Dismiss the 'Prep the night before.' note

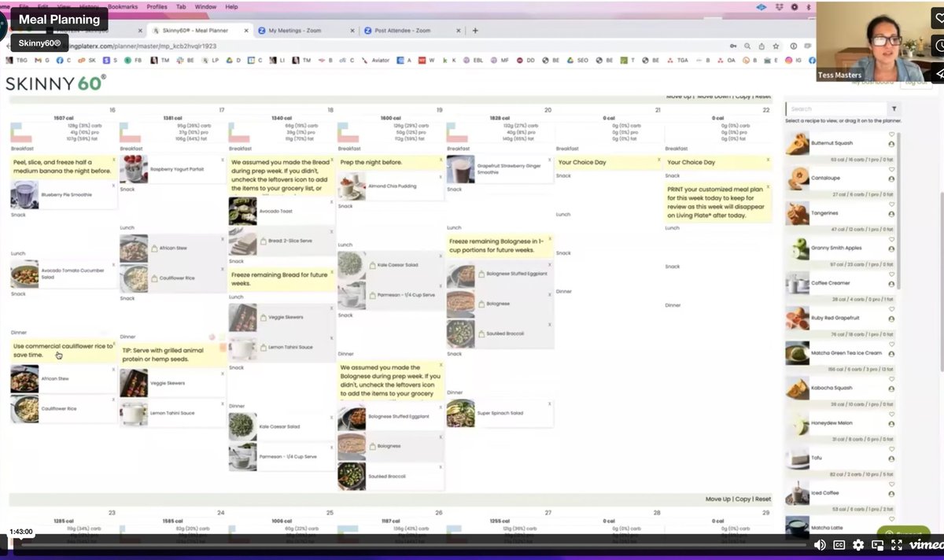(440, 159)
